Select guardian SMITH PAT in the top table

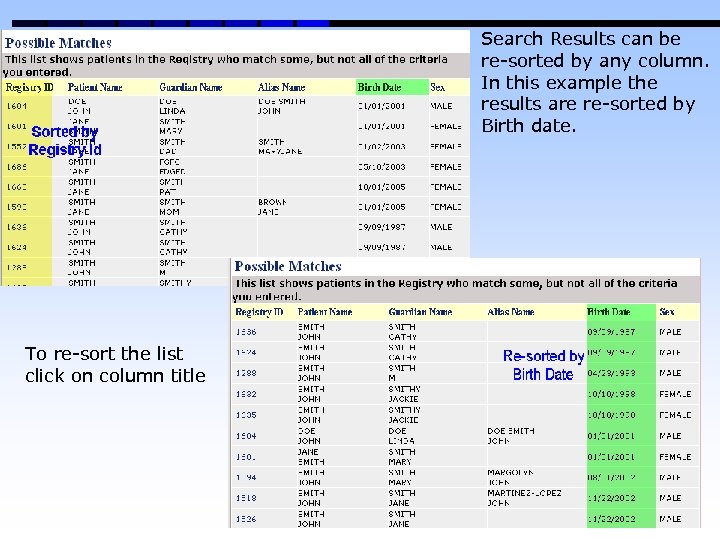(171, 187)
